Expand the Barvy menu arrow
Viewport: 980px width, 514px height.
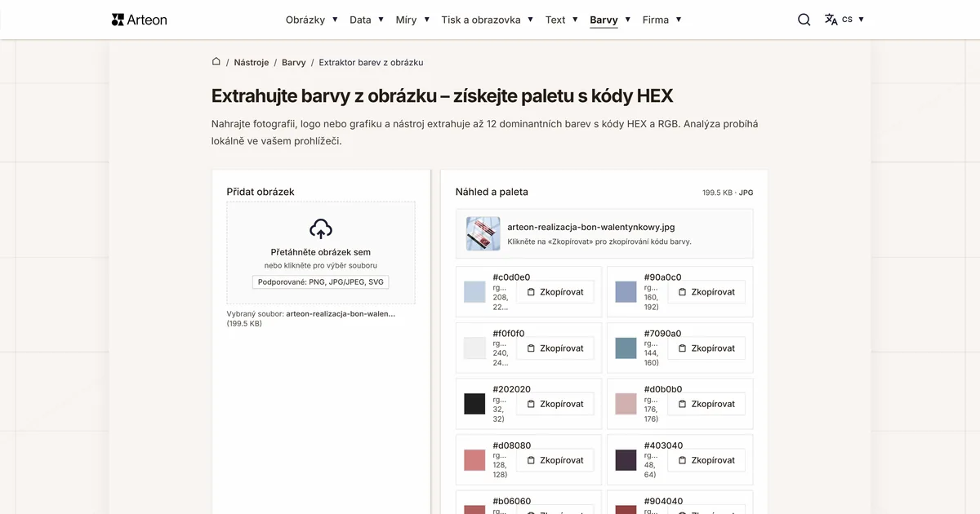pos(627,20)
